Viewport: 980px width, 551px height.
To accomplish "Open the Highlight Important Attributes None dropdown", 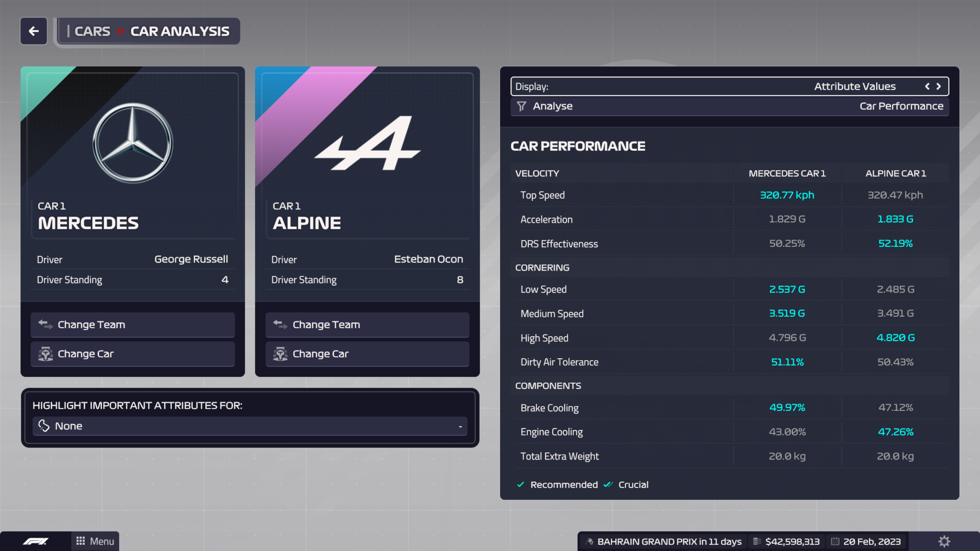I will pos(250,426).
